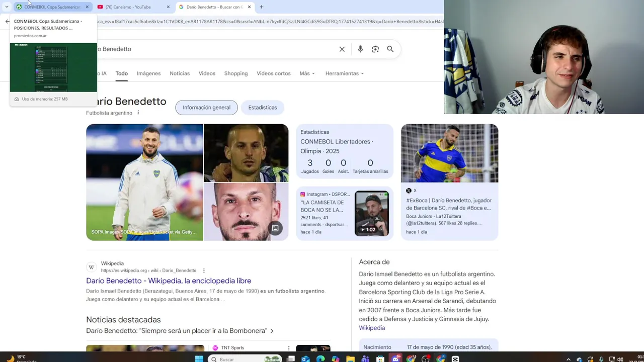Open the Wikipedia link in Acerca de

pos(372,328)
